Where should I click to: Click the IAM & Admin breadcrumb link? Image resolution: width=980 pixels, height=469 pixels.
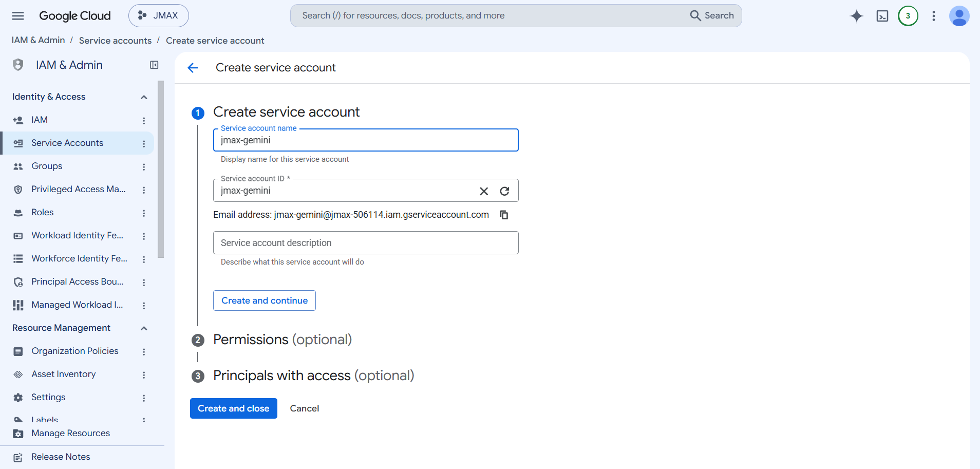coord(39,40)
